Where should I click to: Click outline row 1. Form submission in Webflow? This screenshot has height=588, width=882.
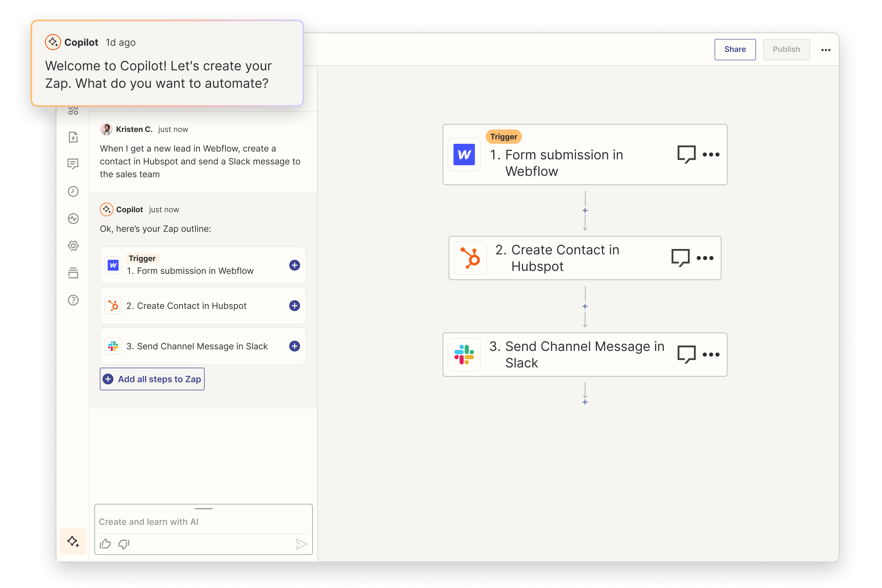point(203,265)
